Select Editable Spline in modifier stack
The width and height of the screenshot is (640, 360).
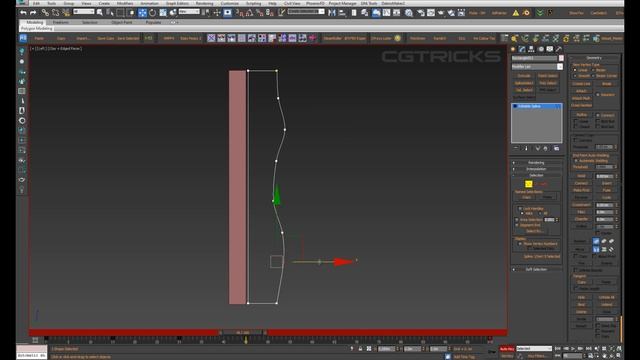pos(536,106)
